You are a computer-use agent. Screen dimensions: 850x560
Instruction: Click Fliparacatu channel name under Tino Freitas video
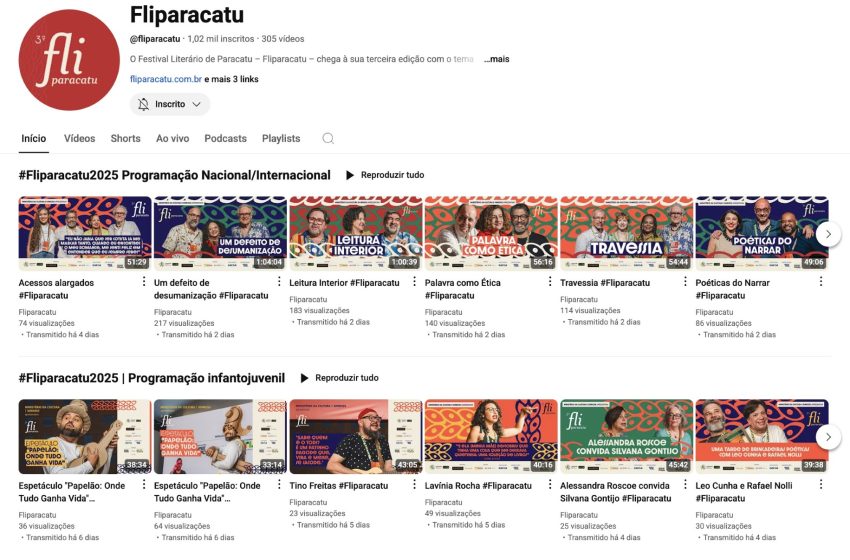coord(308,502)
